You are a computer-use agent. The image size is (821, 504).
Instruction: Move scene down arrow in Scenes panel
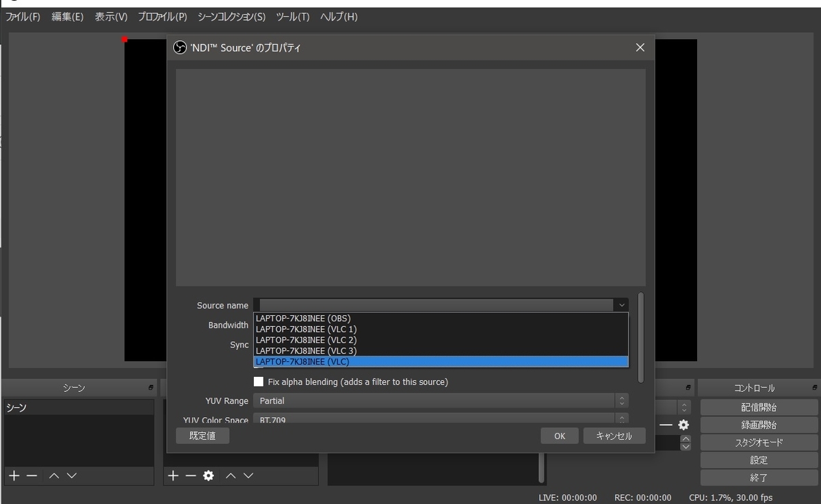click(x=72, y=475)
